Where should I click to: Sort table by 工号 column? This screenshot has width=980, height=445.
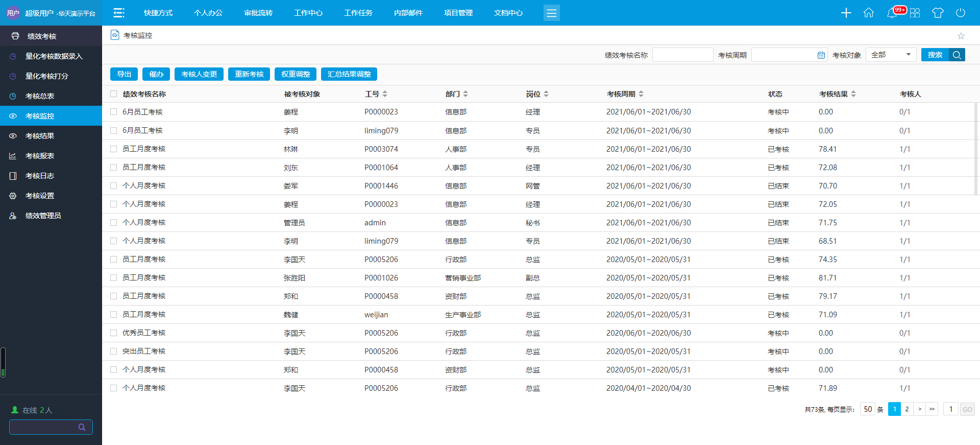tap(385, 94)
